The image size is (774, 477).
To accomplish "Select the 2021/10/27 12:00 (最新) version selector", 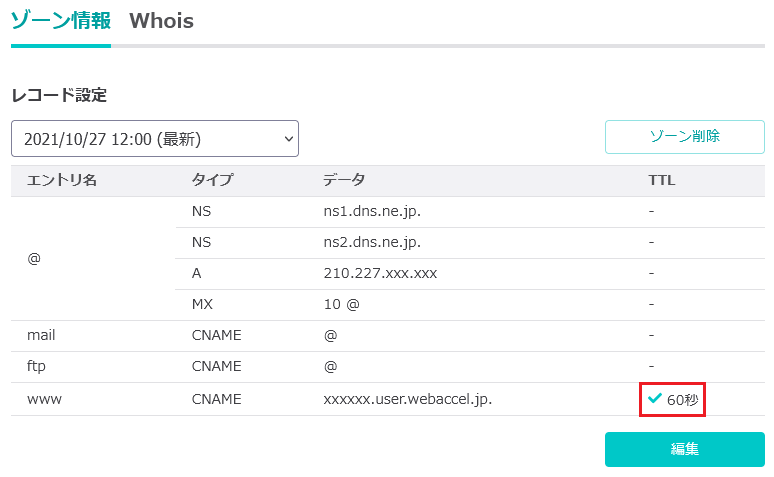I will click(x=155, y=139).
